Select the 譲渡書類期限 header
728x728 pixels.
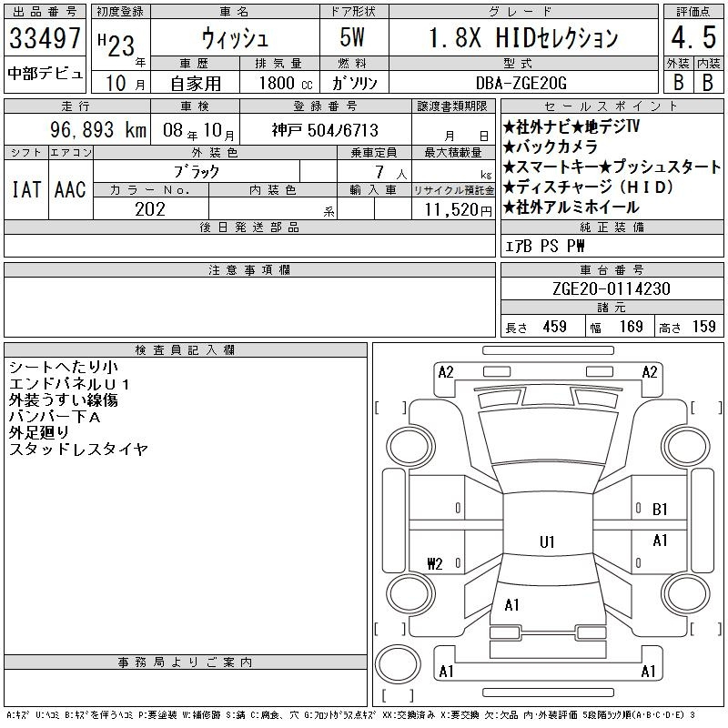(x=452, y=106)
